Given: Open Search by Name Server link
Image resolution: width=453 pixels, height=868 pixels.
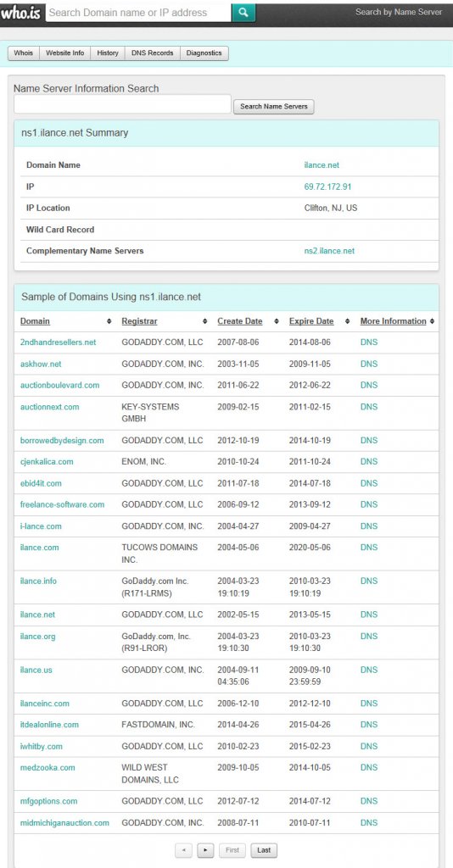Looking at the screenshot, I should click(399, 12).
